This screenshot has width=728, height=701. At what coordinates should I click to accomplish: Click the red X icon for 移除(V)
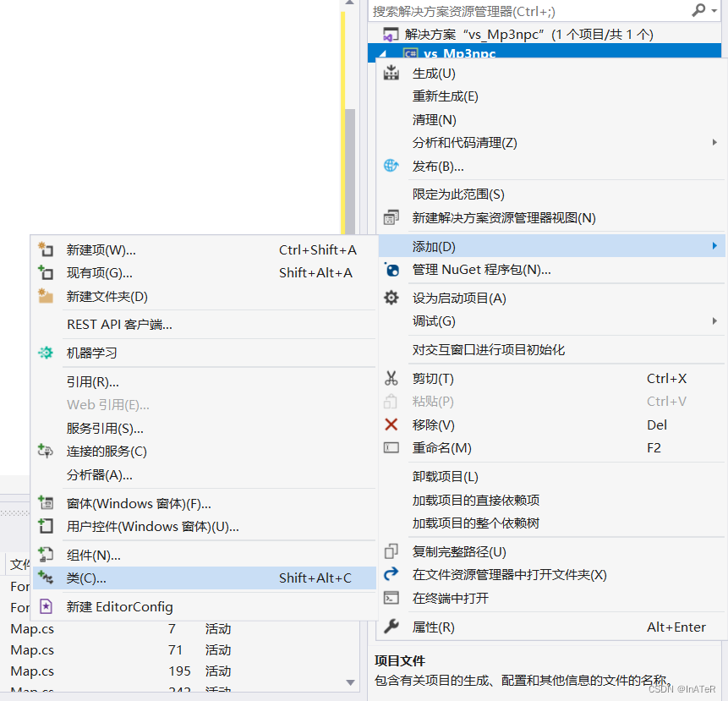[x=391, y=424]
